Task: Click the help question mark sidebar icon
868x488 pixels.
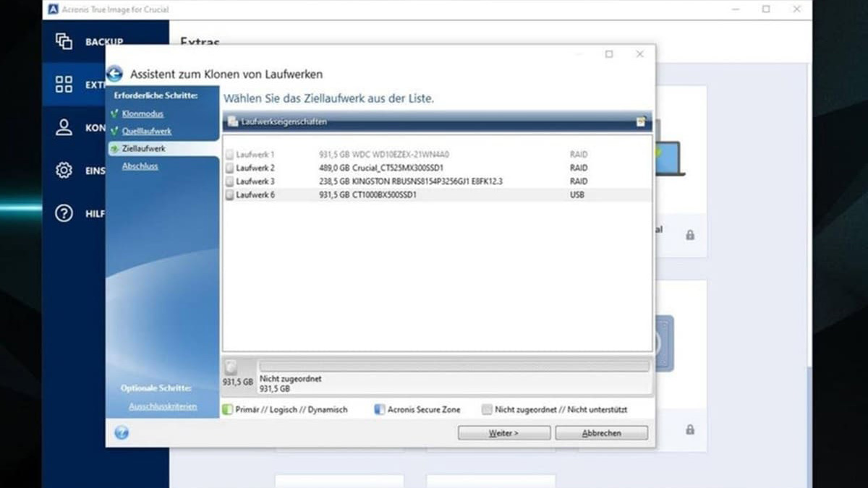Action: pos(64,213)
